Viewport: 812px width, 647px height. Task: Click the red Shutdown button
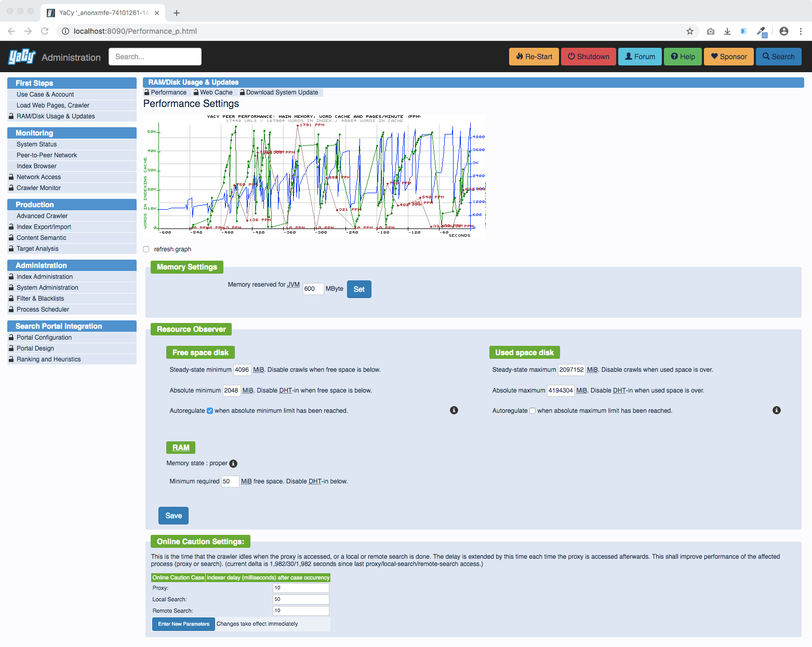pos(589,57)
